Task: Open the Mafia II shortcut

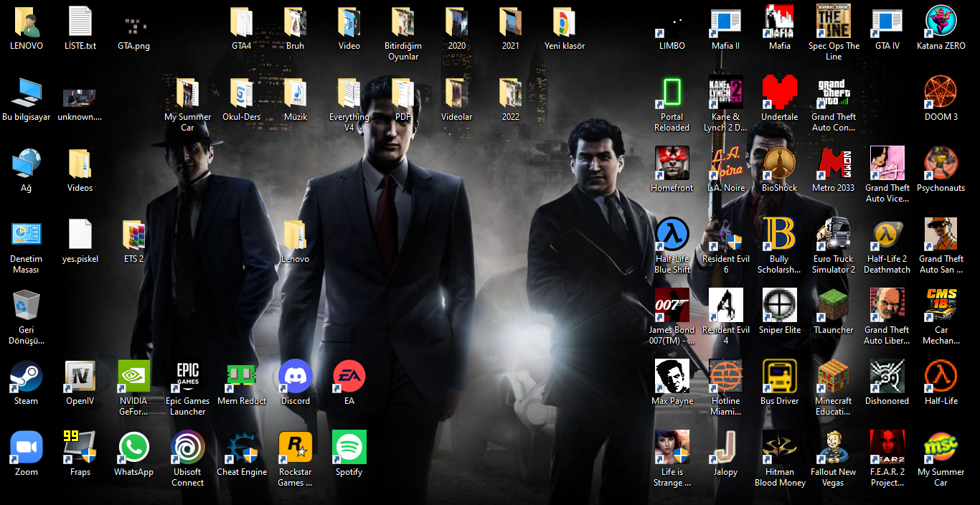Action: click(726, 22)
